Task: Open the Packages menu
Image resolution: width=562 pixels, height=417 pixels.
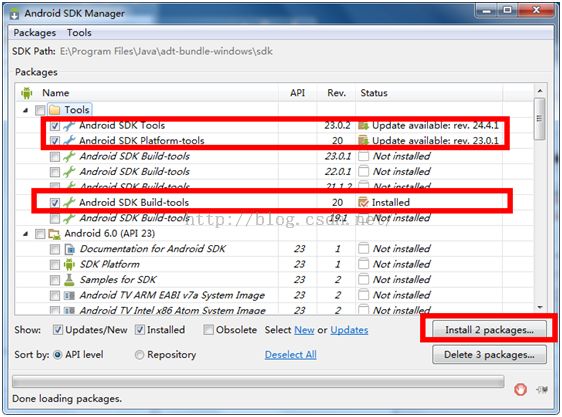Action: [35, 33]
